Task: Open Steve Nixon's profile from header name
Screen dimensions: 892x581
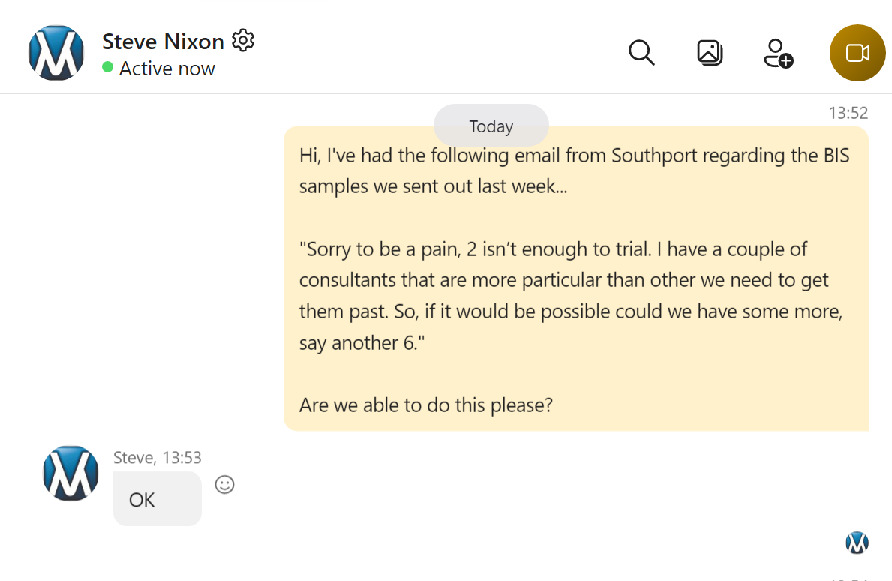Action: coord(163,41)
